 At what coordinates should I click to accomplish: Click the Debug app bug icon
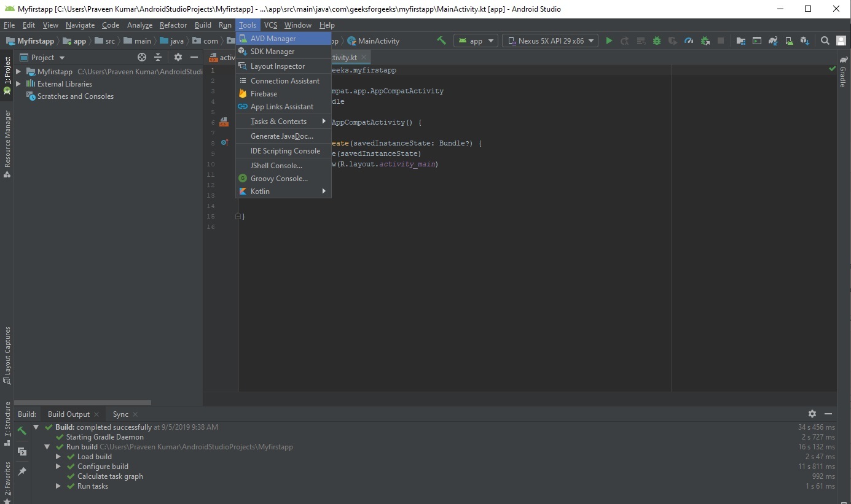(x=657, y=41)
